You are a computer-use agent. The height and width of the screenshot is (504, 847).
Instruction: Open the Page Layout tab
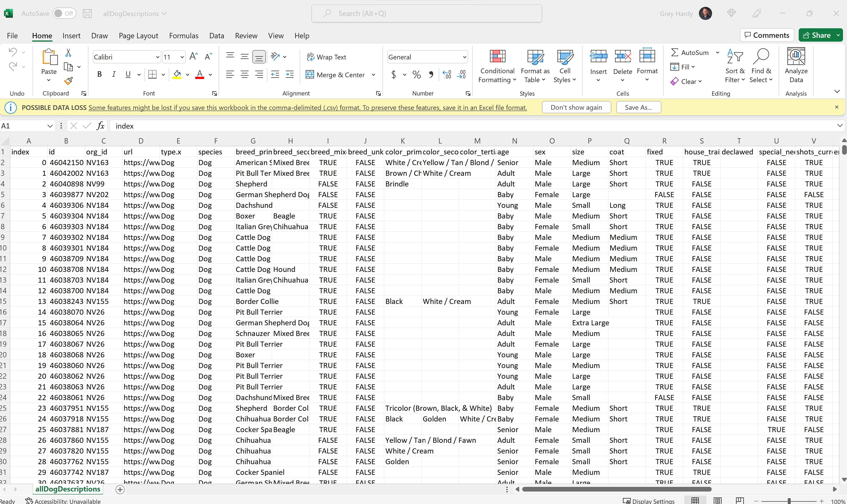138,36
